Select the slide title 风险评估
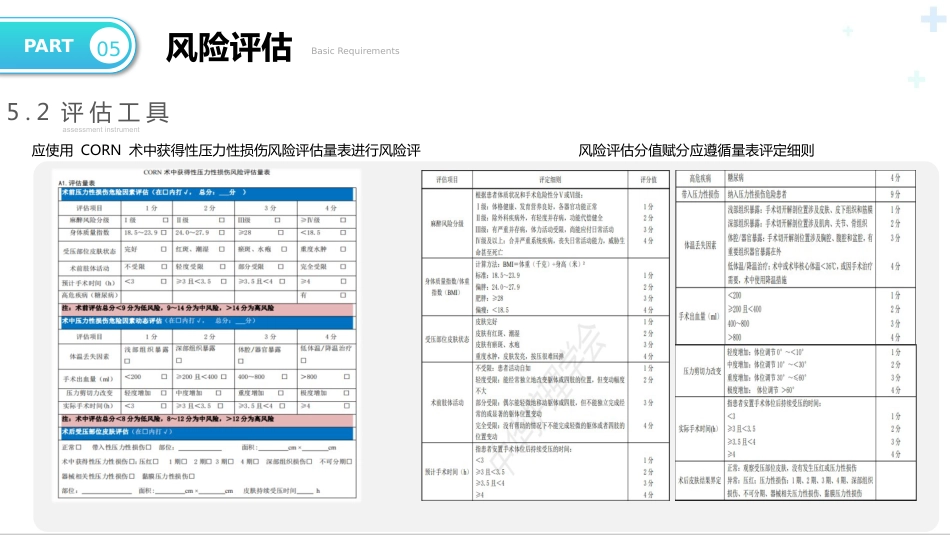This screenshot has width=950, height=535. pyautogui.click(x=229, y=47)
